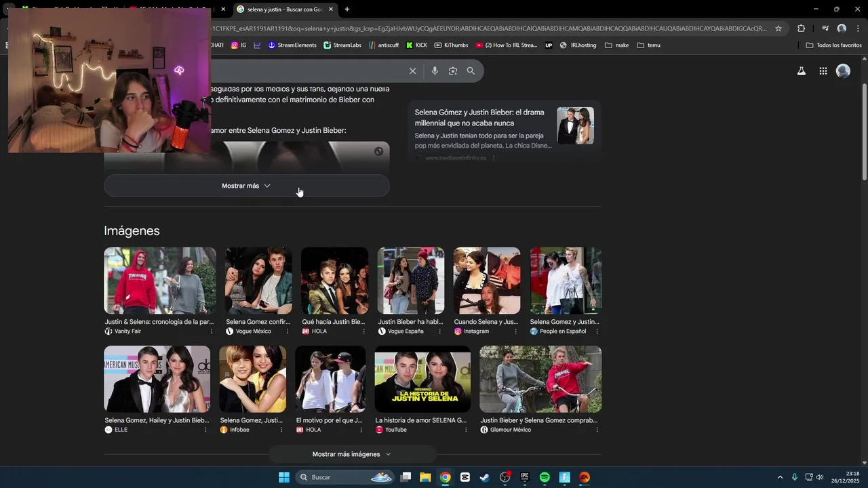Open the Infobae image thumbnail
868x488 pixels.
pos(252,379)
